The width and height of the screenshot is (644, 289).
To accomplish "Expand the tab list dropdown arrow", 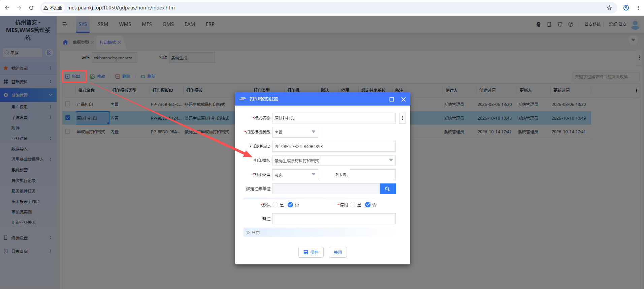I will point(633,40).
